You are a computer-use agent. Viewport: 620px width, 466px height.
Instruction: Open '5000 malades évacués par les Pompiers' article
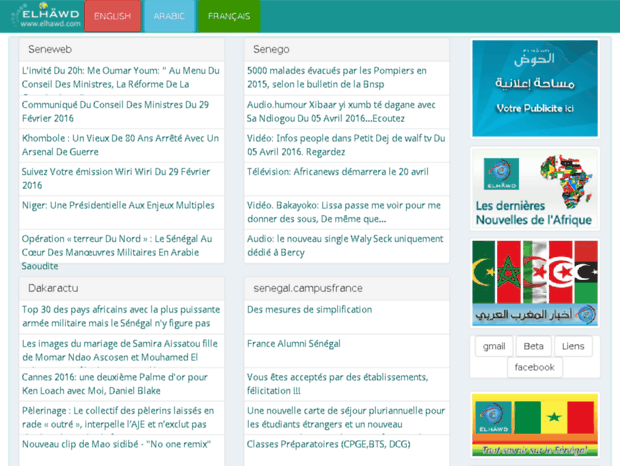point(347,78)
